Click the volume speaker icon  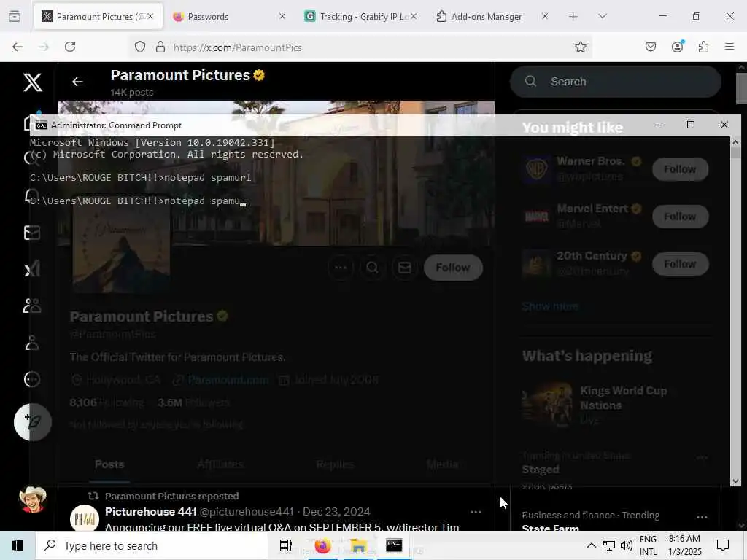point(627,545)
